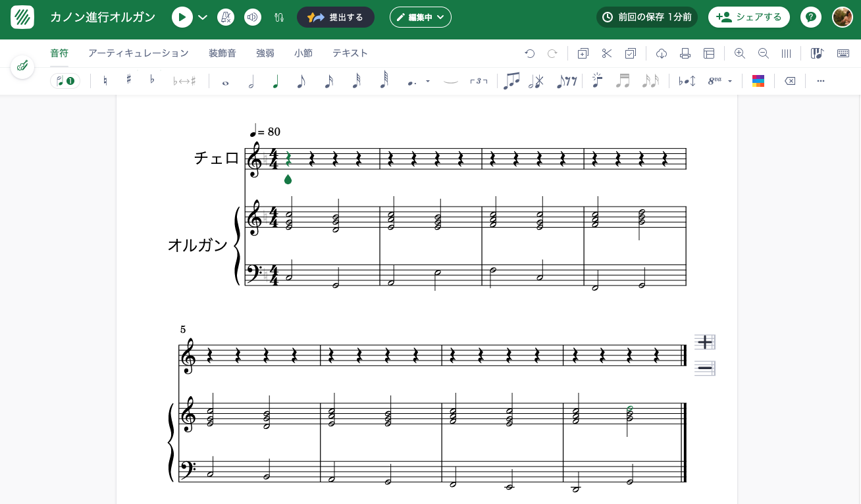Click the scissors cut icon
861x504 pixels.
pos(607,53)
